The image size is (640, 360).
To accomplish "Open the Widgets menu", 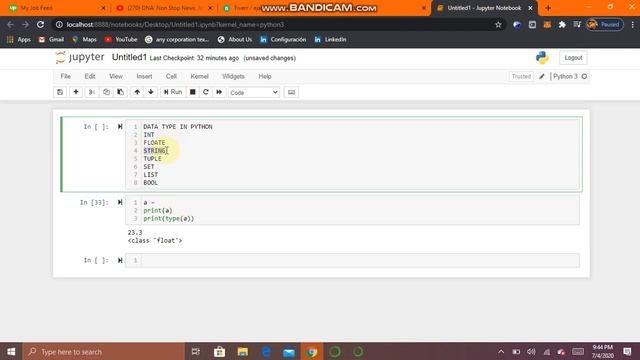I will [x=233, y=76].
